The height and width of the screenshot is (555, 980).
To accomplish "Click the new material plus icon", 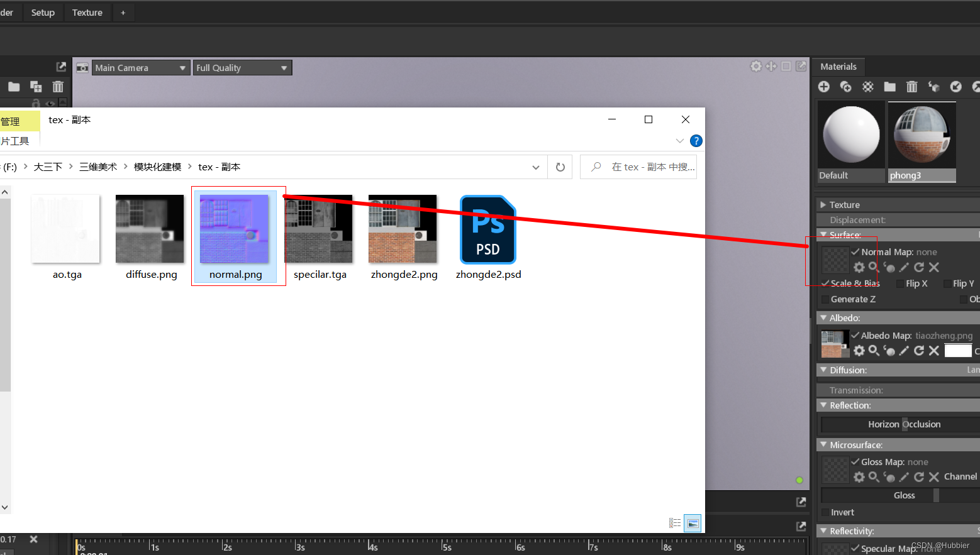I will 823,87.
